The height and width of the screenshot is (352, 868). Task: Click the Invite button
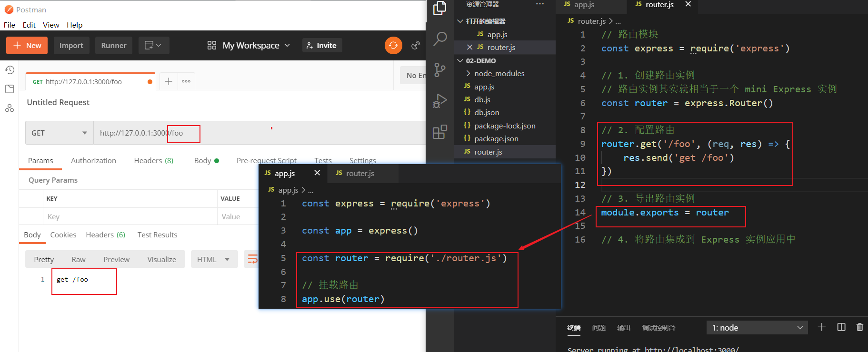[322, 45]
